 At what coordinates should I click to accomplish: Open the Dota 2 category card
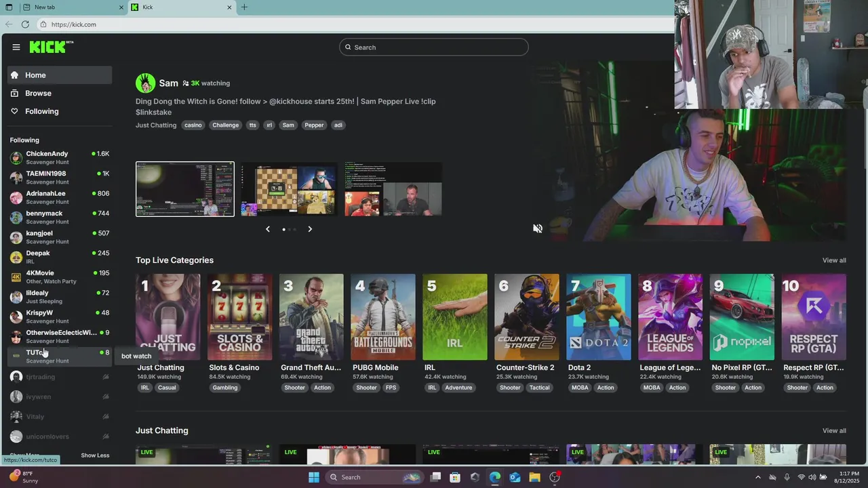(x=599, y=317)
